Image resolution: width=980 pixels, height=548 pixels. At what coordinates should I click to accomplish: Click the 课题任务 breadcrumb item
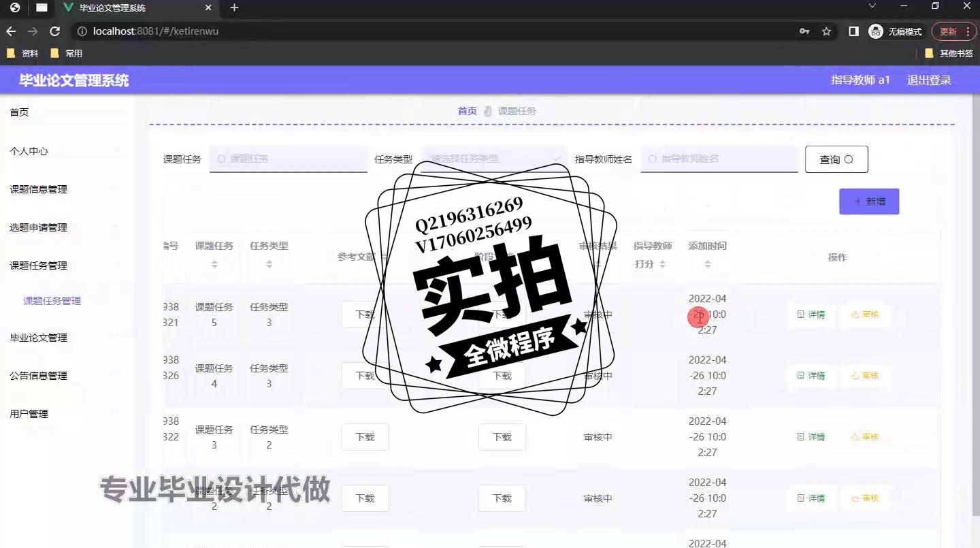coord(517,111)
